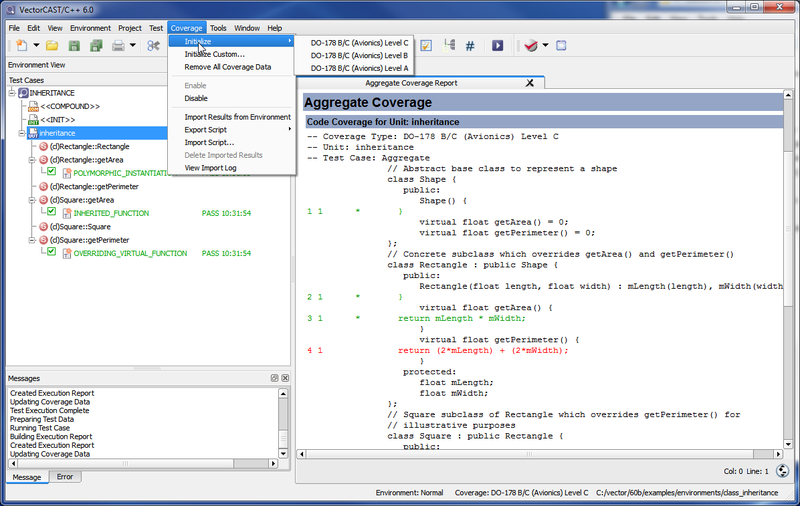
Task: Click the Aggregate Coverage Report tab header
Action: [x=411, y=83]
